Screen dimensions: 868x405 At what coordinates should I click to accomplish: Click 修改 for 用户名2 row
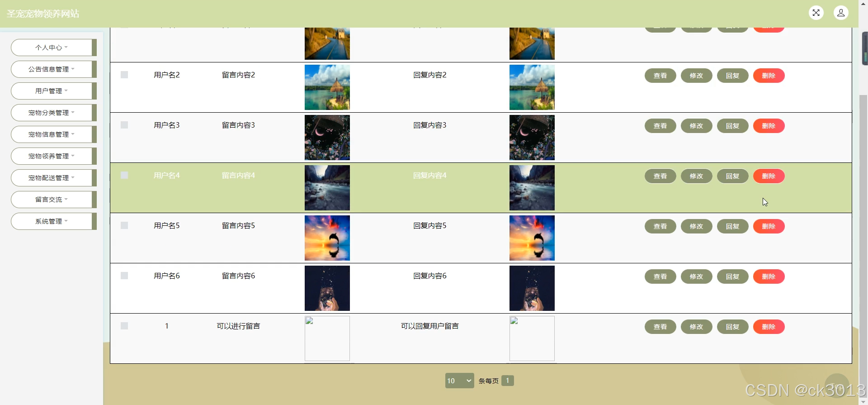696,76
